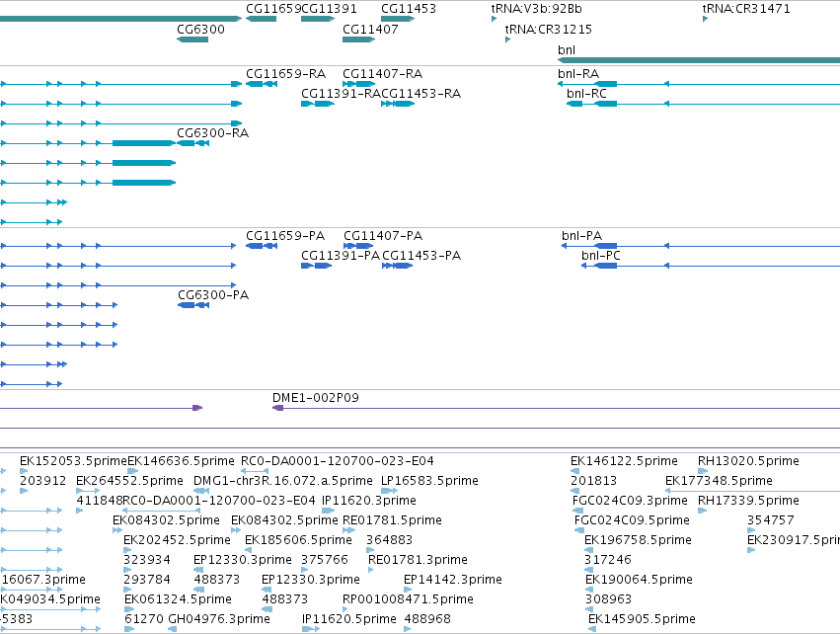This screenshot has height=634, width=840.
Task: Select the CG11407 gene label
Action: (370, 29)
